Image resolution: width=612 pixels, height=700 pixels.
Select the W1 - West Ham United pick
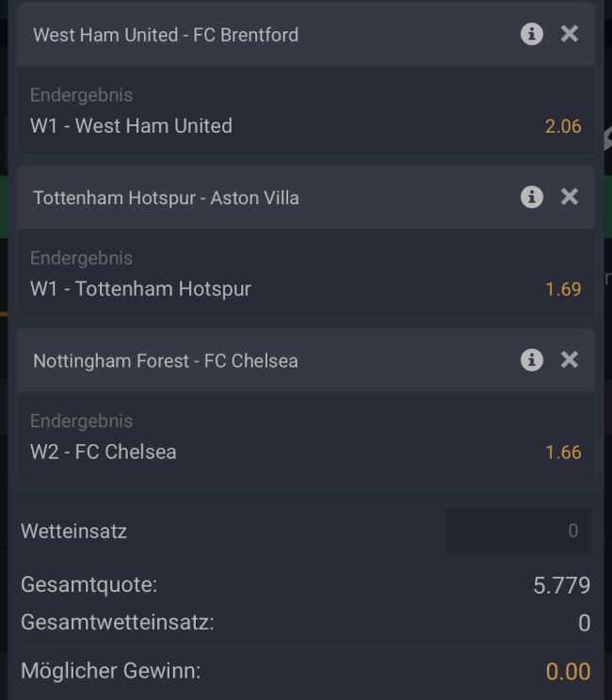[x=131, y=126]
